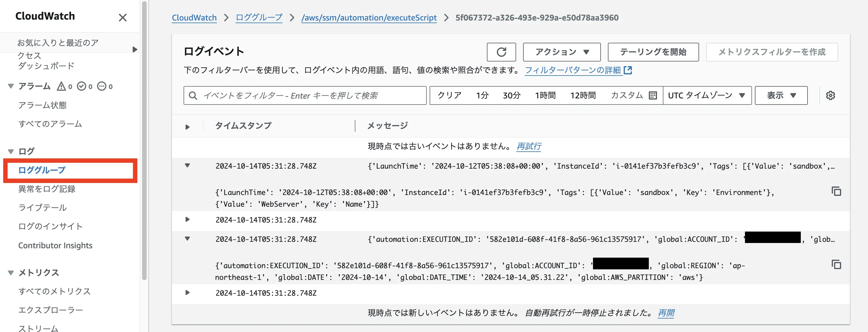Click the magnifier in the event filter bar

click(x=193, y=95)
